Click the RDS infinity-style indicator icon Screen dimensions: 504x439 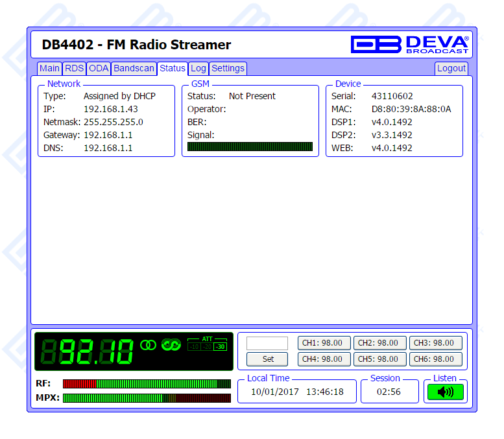171,345
